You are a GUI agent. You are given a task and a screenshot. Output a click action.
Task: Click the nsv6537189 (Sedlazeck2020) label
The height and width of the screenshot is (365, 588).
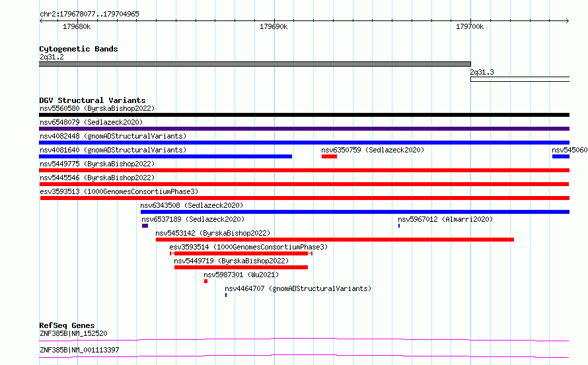tap(193, 220)
